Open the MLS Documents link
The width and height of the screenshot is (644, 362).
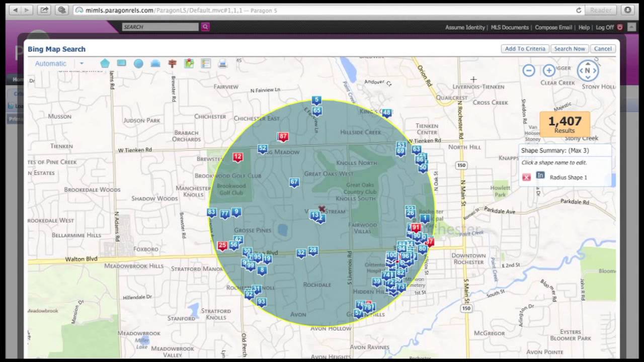click(x=510, y=27)
